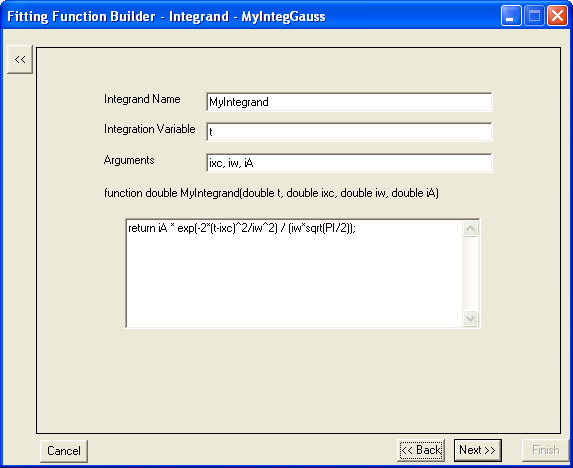Minimize the Fitting Function Builder window

point(511,16)
